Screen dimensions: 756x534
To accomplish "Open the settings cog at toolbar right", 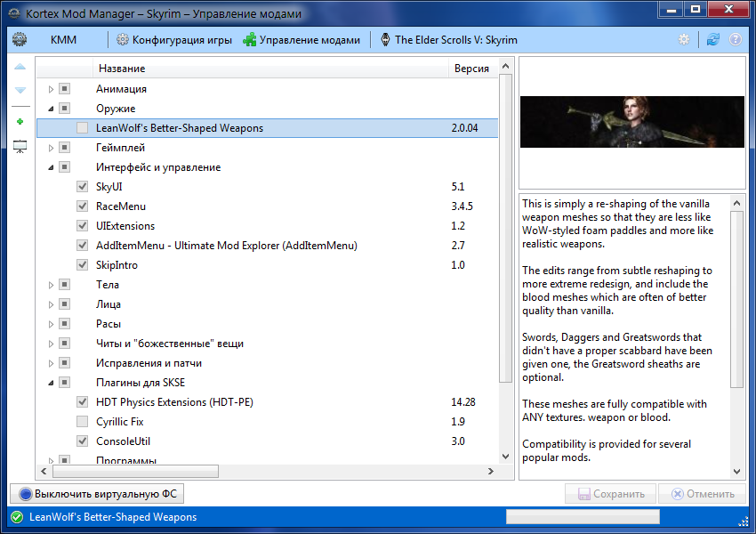I will click(x=684, y=39).
